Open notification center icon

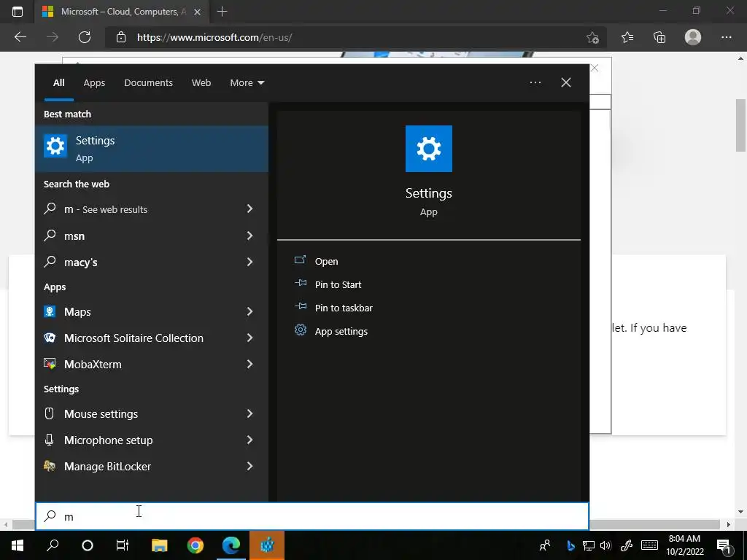(724, 545)
